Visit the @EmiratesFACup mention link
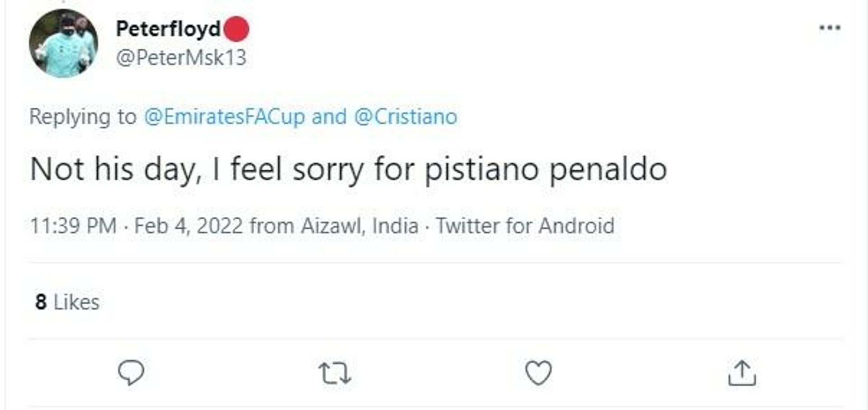868x410 pixels. pos(225,117)
